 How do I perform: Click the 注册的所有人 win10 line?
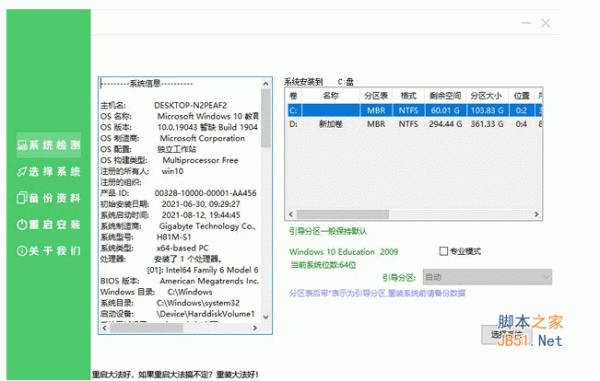point(142,171)
